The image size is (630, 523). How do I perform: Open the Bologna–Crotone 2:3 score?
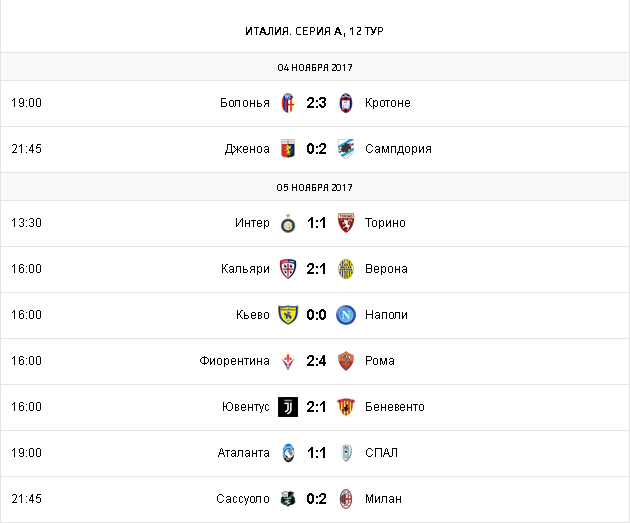(x=317, y=103)
